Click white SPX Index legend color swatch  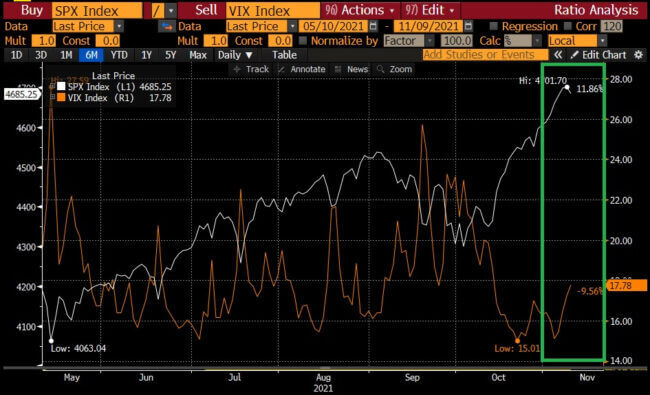61,87
